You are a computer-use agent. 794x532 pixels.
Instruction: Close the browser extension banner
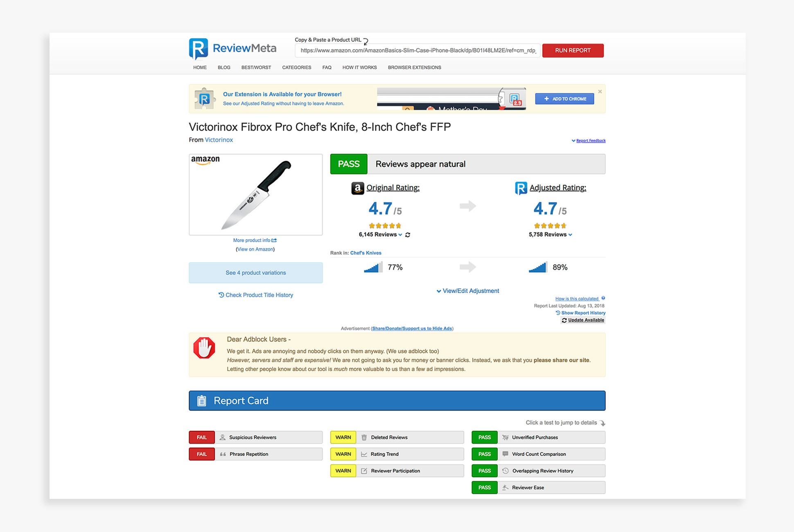pos(600,92)
